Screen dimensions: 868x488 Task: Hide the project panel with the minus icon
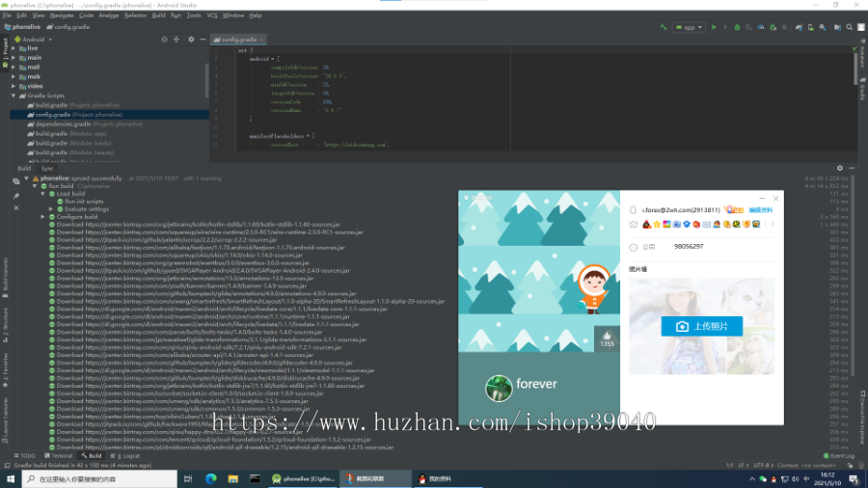203,40
